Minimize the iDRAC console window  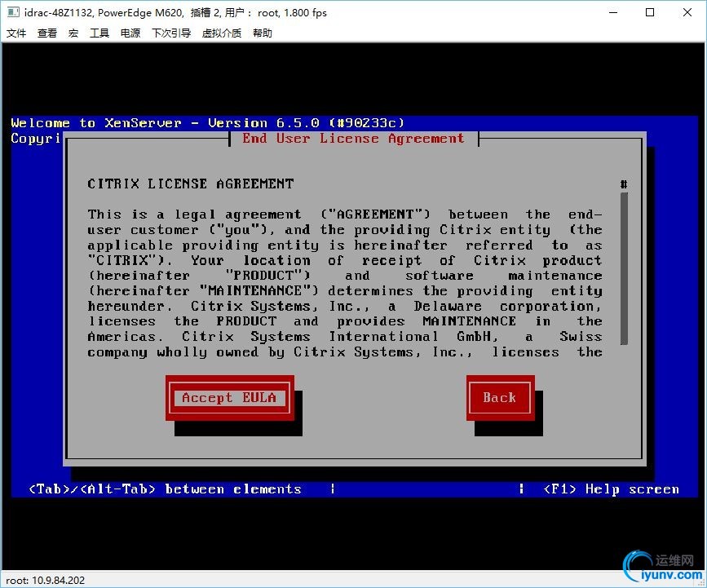[613, 12]
